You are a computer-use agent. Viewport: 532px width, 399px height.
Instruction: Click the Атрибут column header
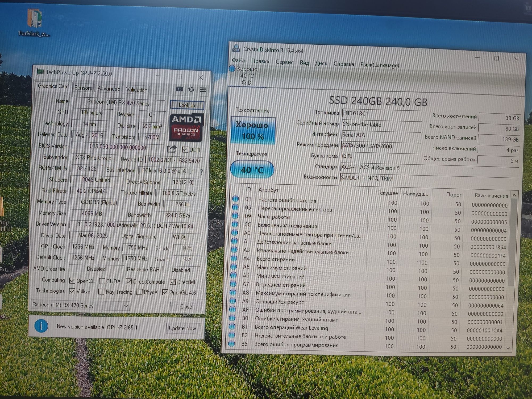coord(268,190)
